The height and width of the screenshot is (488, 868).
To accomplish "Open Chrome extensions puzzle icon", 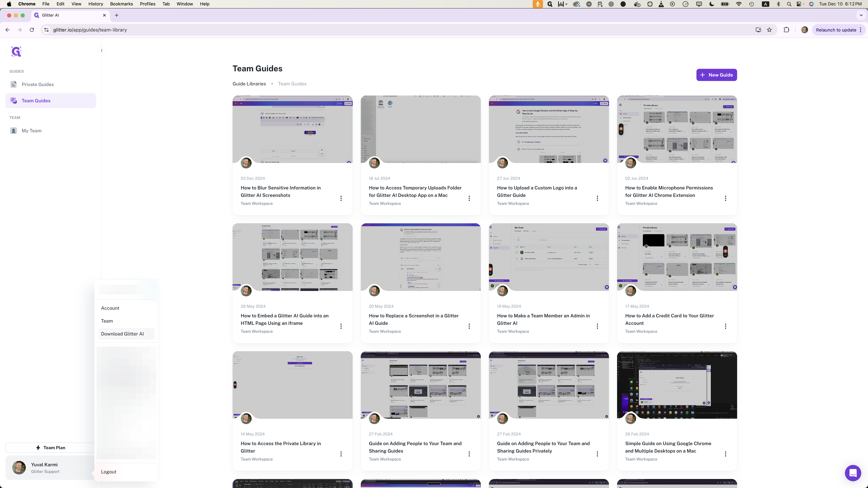I will 786,30.
